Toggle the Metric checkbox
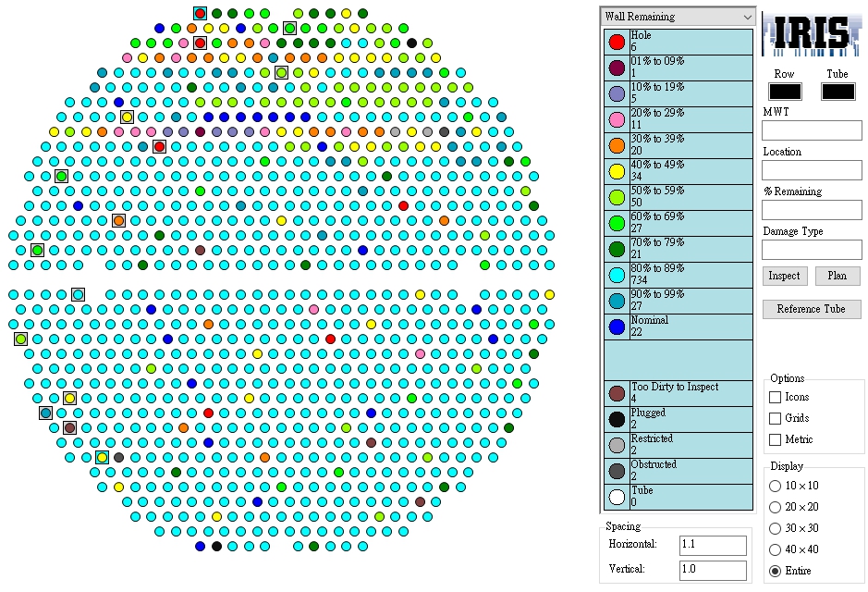The image size is (868, 592). pyautogui.click(x=775, y=439)
